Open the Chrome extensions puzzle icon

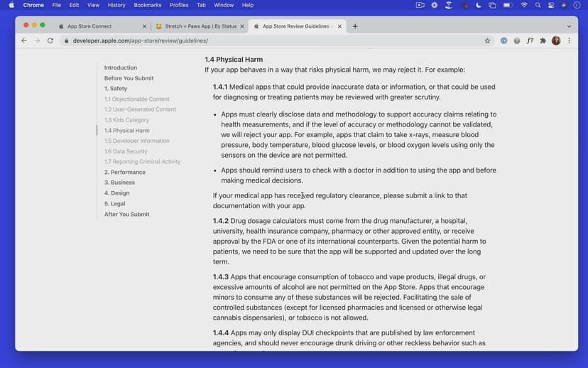543,40
